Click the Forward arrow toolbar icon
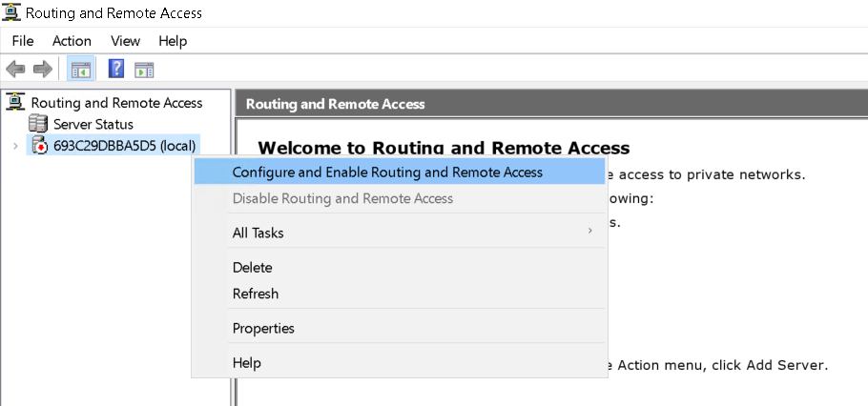 click(42, 70)
